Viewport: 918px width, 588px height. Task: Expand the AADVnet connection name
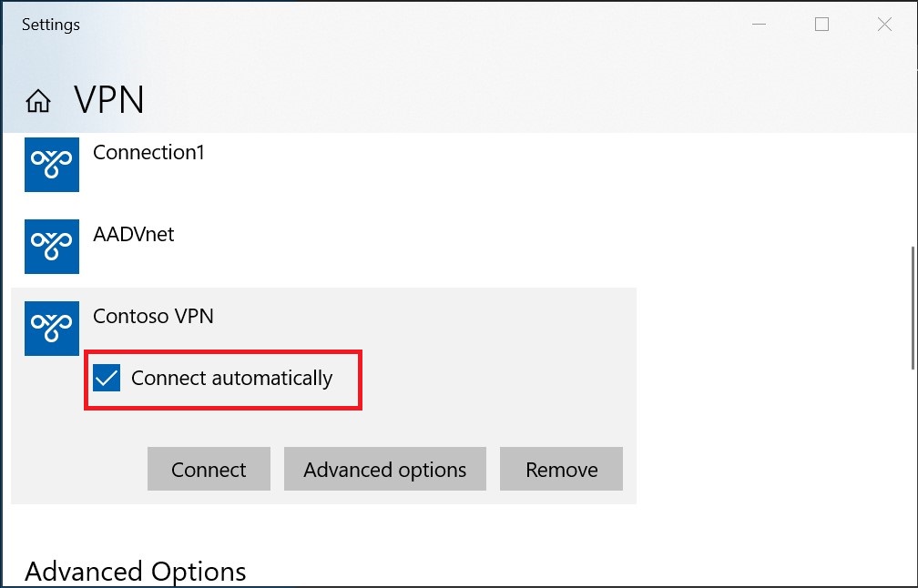pos(133,235)
